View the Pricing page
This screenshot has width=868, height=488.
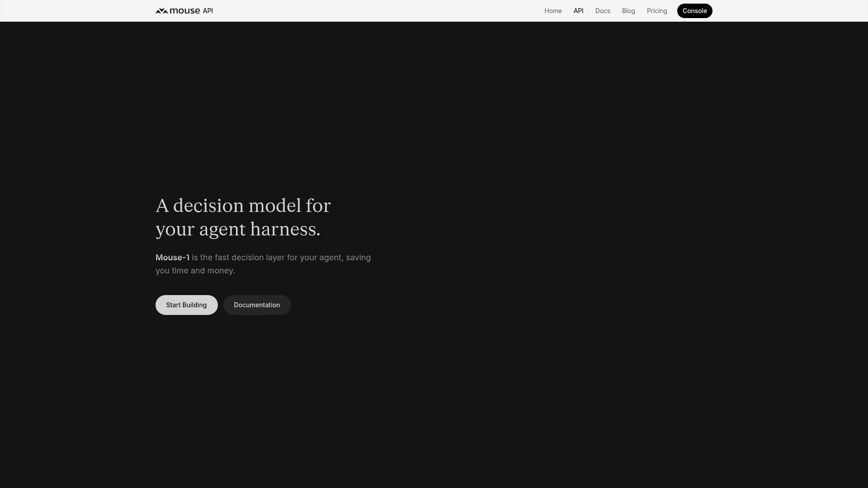coord(657,11)
